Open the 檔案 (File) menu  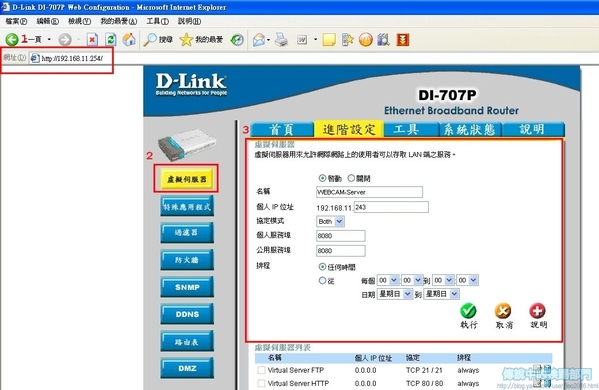point(16,21)
